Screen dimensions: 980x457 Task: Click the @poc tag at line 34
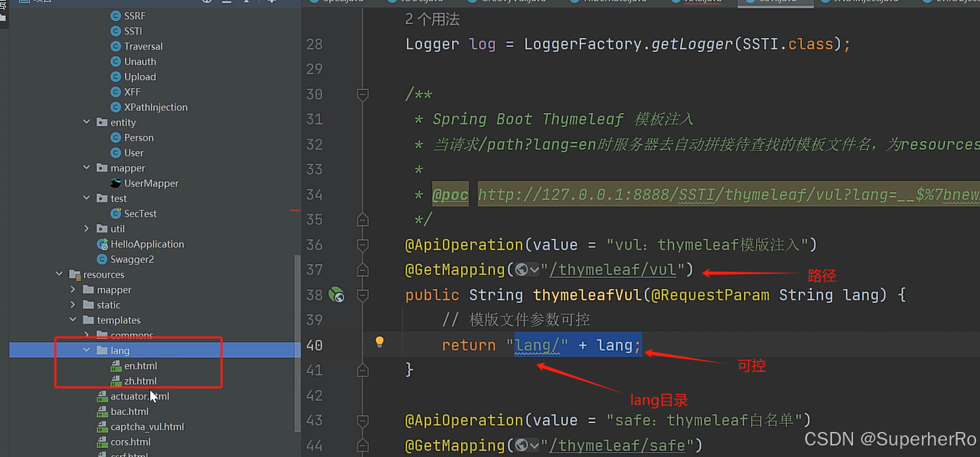[x=450, y=195]
